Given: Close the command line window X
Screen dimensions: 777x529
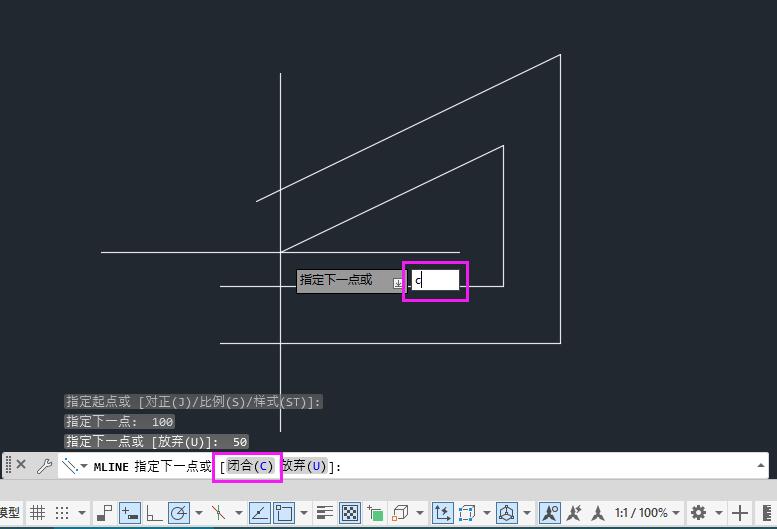Looking at the screenshot, I should [x=21, y=465].
